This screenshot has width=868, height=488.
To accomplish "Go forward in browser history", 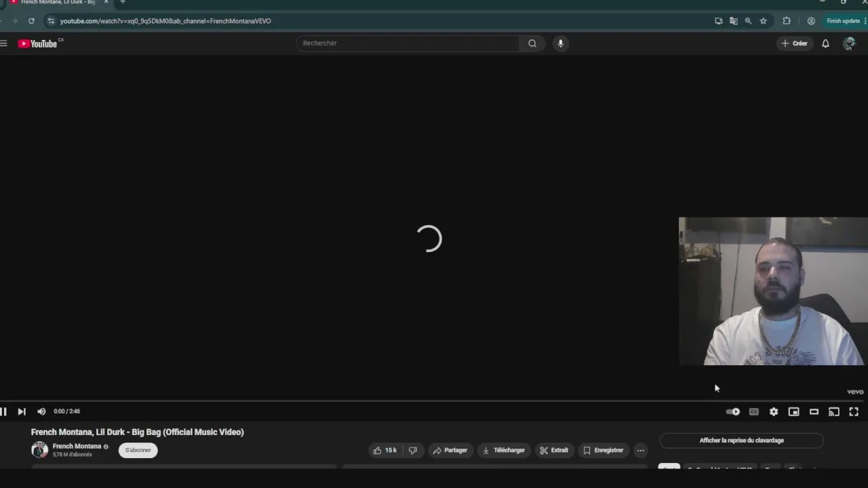I will [14, 21].
